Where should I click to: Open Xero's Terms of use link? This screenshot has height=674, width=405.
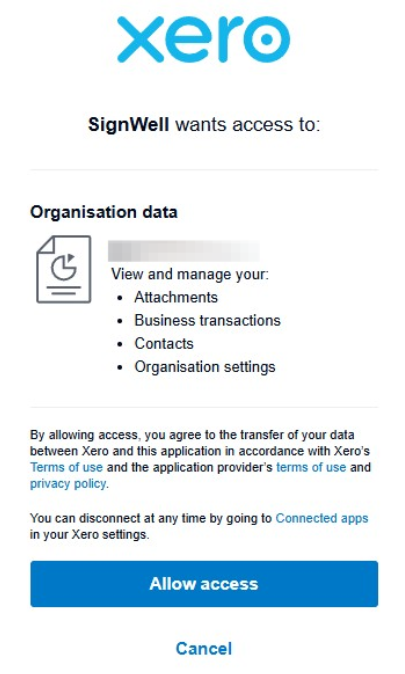click(x=66, y=467)
